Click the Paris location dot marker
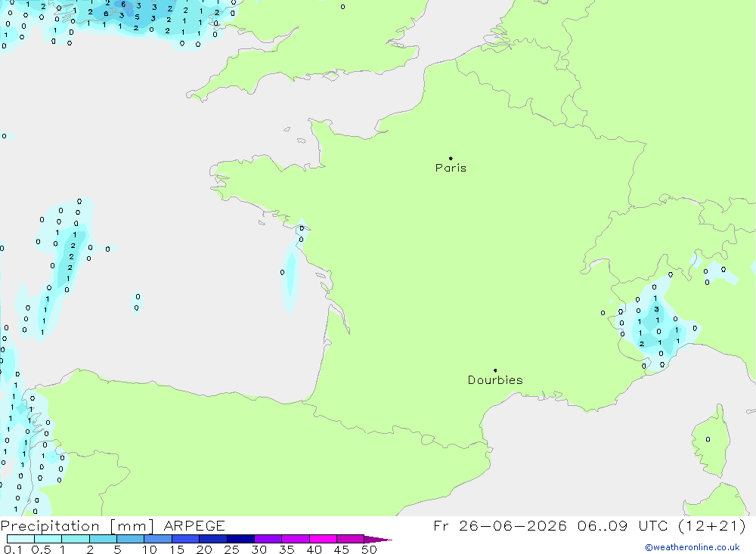756x554 pixels. (x=451, y=158)
